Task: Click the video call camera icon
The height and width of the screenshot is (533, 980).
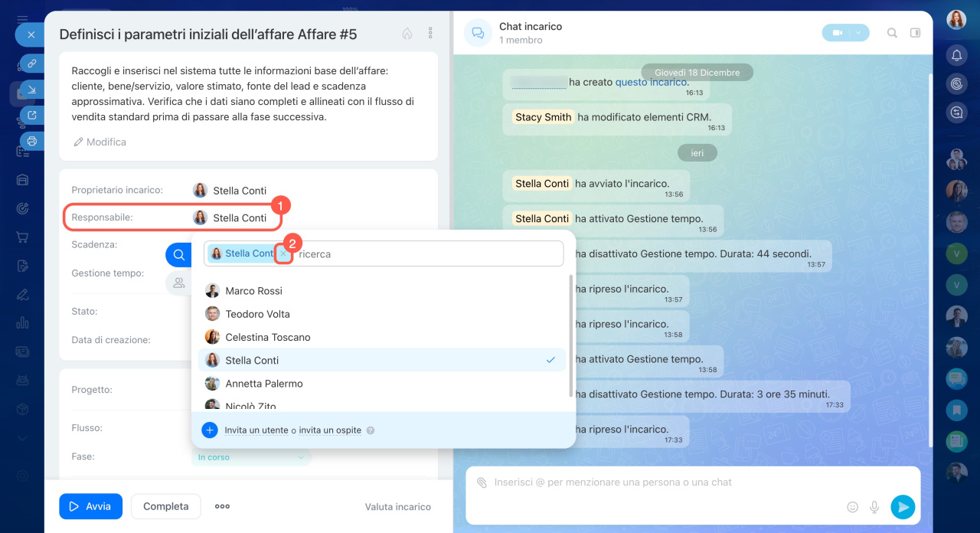Action: (x=838, y=33)
